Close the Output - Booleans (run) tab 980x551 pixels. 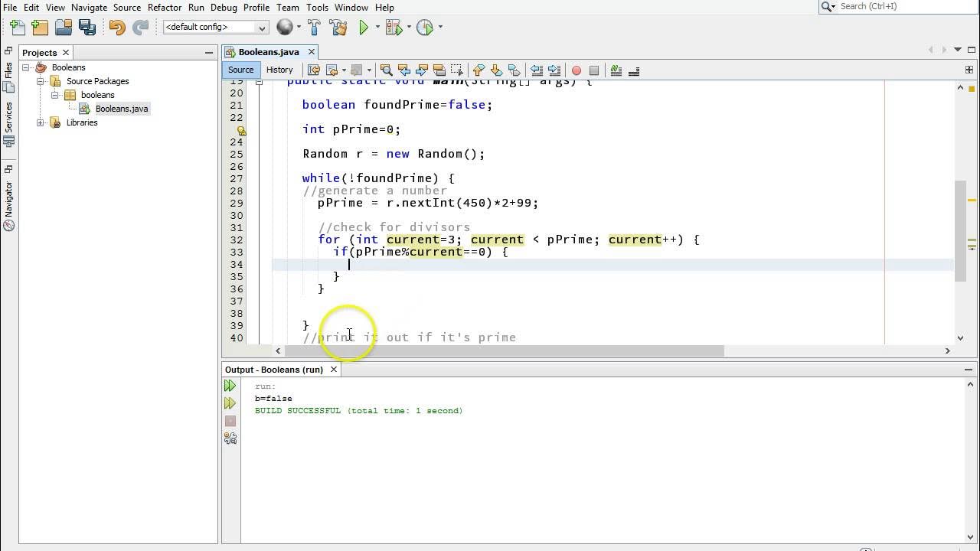(x=334, y=370)
